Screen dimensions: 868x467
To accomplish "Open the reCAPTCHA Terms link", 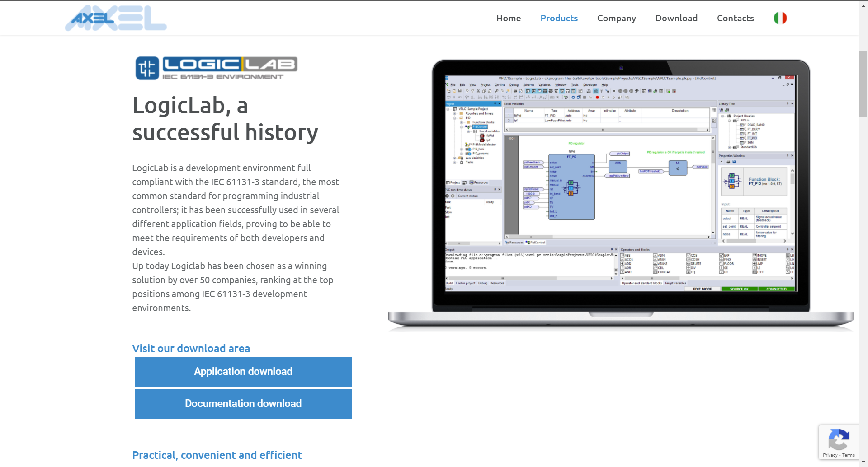I will click(849, 455).
